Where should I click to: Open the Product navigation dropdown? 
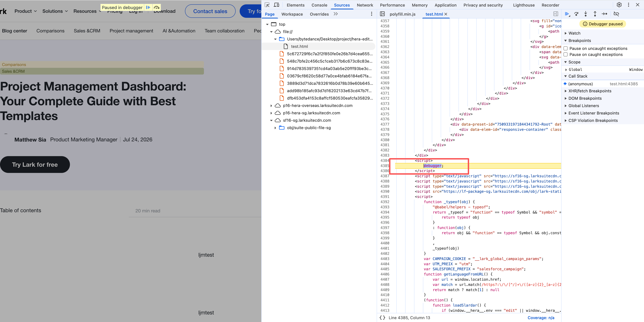[x=25, y=11]
